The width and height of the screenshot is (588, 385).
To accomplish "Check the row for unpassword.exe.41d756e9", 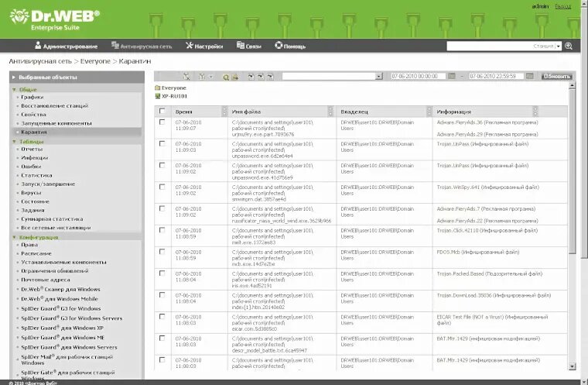I will coord(162,165).
